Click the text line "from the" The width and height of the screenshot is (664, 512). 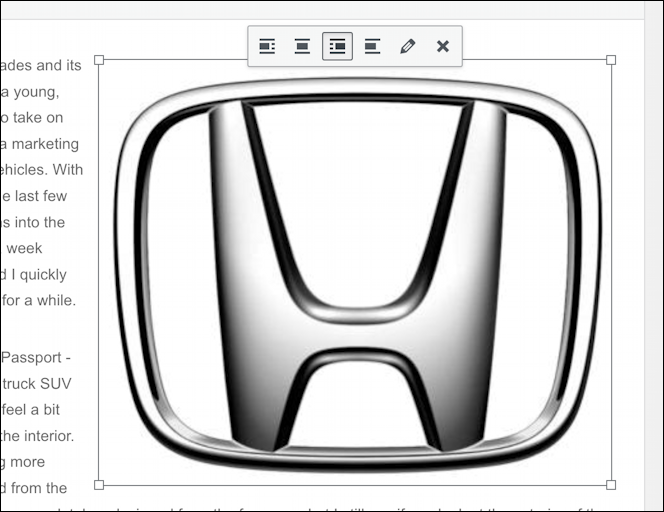pyautogui.click(x=39, y=488)
